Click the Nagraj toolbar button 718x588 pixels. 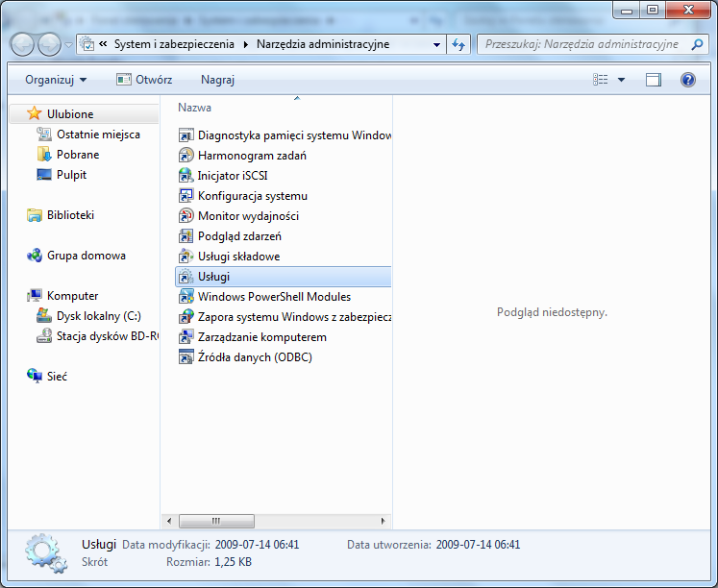[x=217, y=80]
